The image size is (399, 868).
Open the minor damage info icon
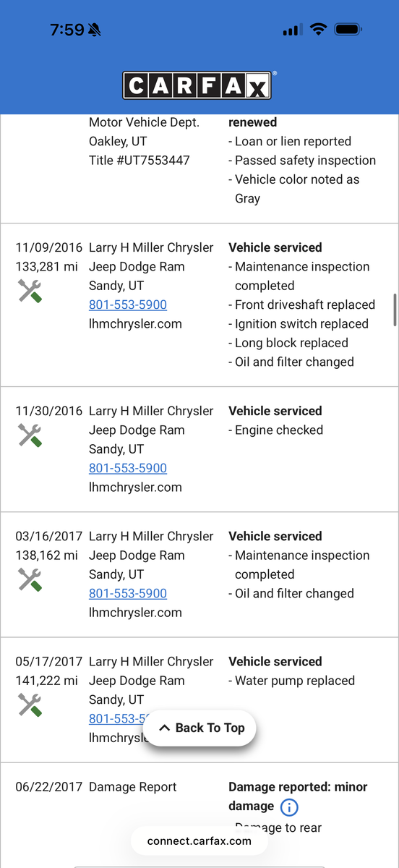[288, 807]
